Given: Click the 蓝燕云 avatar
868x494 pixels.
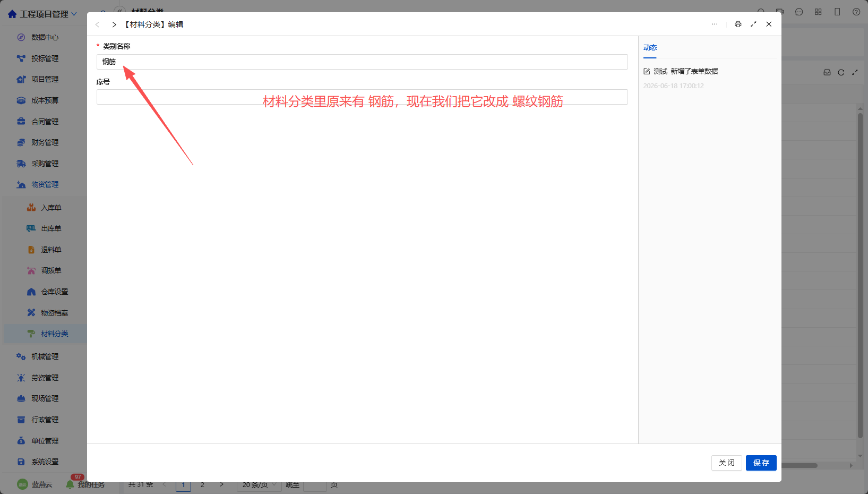Looking at the screenshot, I should [x=22, y=484].
